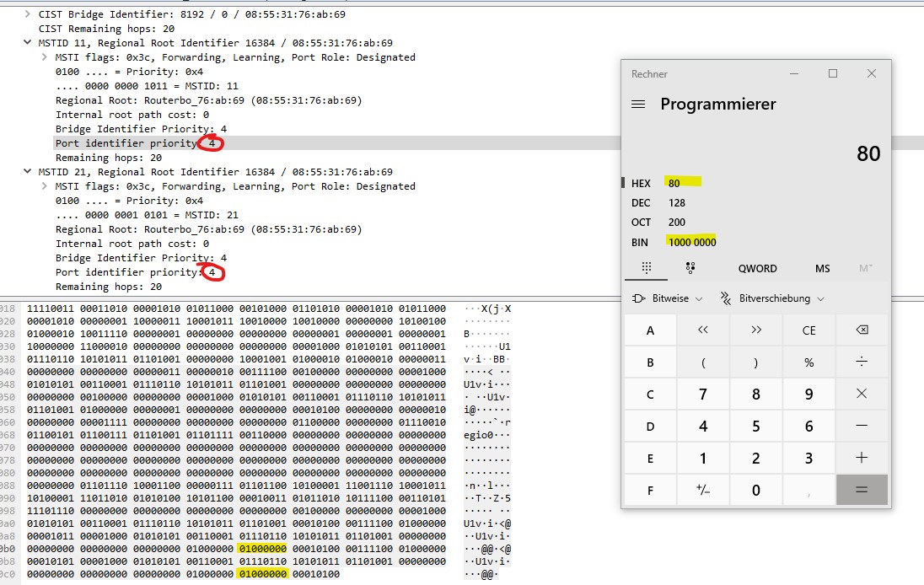Screen dimensions: 924x585
Task: Select 'CIST Remaining hops: 20' row
Action: [107, 29]
